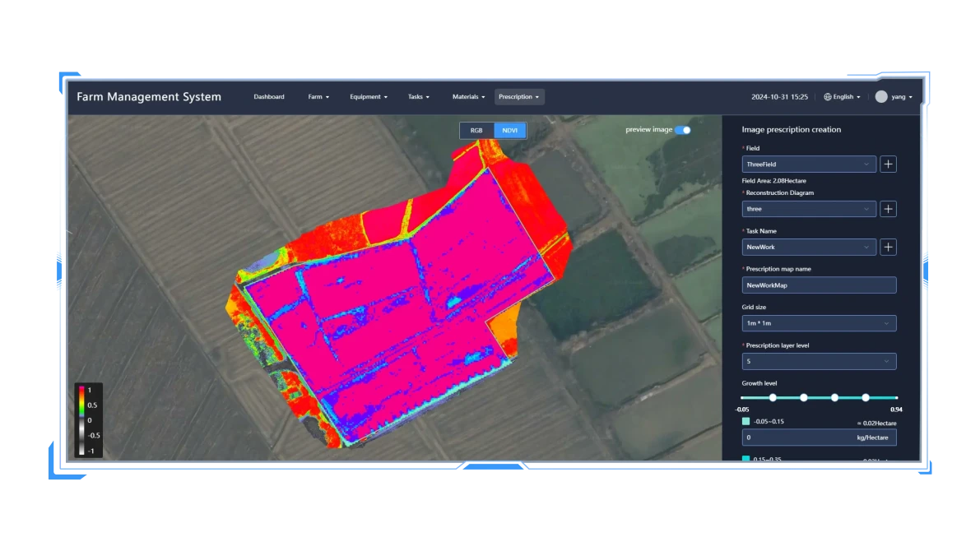Open the Prescription menu
Viewport: 980px width, 551px height.
pyautogui.click(x=518, y=97)
